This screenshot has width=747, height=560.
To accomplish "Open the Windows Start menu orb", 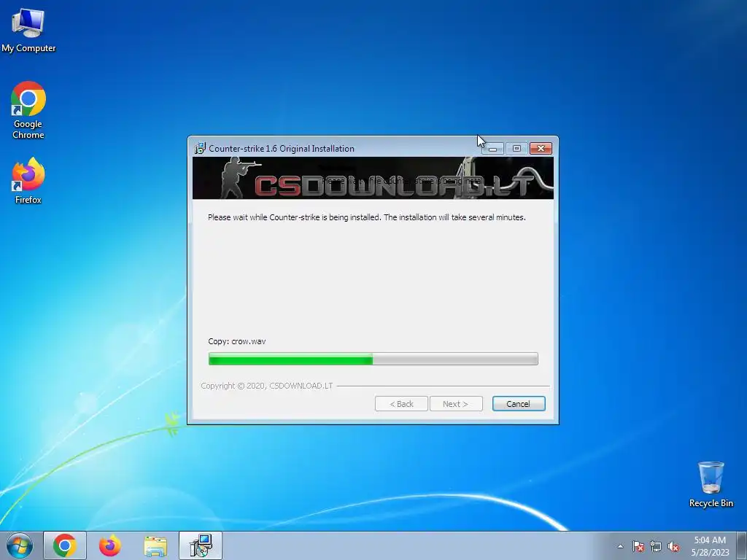I will pos(20,545).
